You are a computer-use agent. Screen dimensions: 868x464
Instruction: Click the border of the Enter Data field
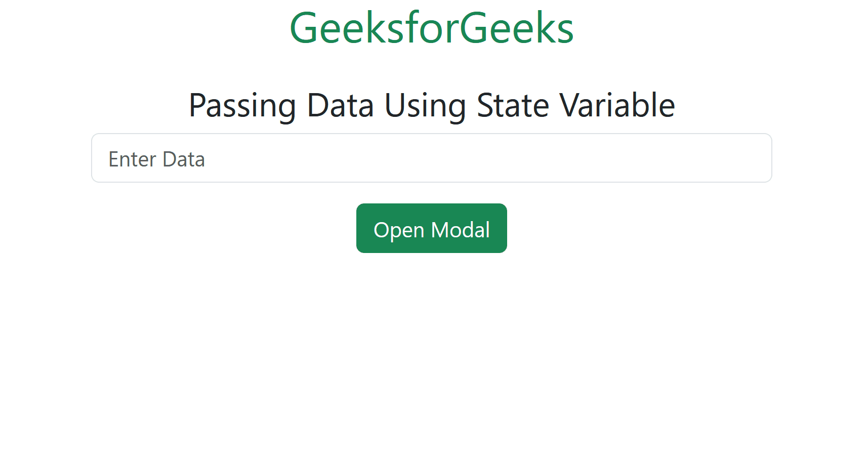tap(431, 134)
